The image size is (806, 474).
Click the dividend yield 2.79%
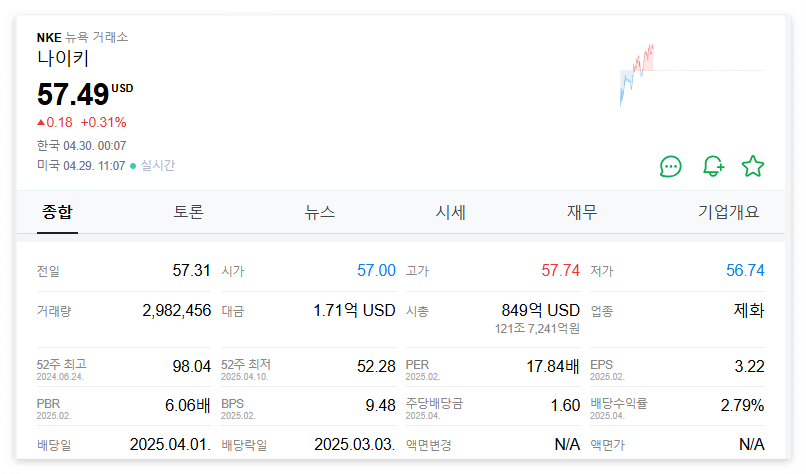click(x=742, y=406)
